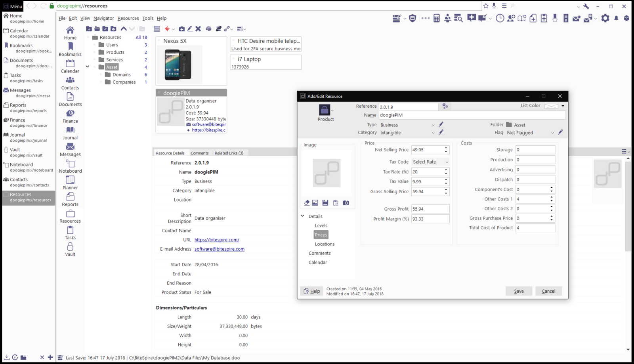
Task: Click the shield icon in top toolbar
Action: coord(412,18)
